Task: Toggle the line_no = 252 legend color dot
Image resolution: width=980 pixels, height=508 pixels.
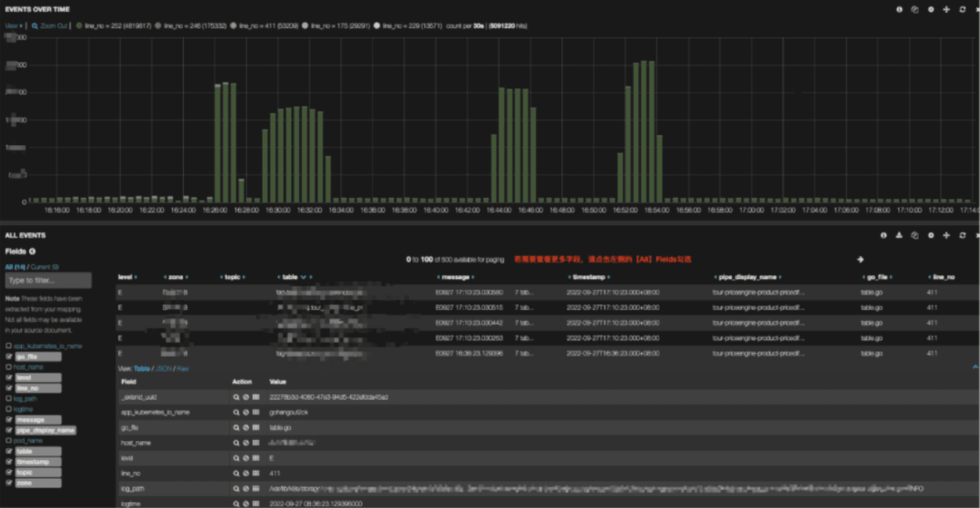Action: [x=80, y=26]
